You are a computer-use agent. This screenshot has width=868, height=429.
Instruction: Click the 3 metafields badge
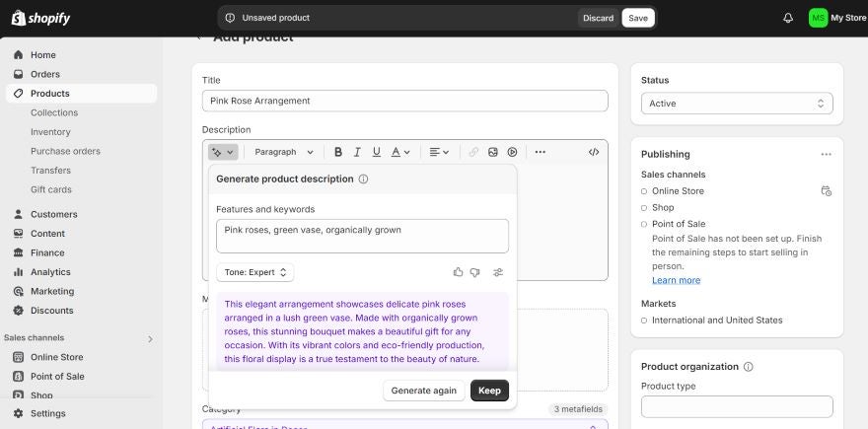tap(578, 409)
